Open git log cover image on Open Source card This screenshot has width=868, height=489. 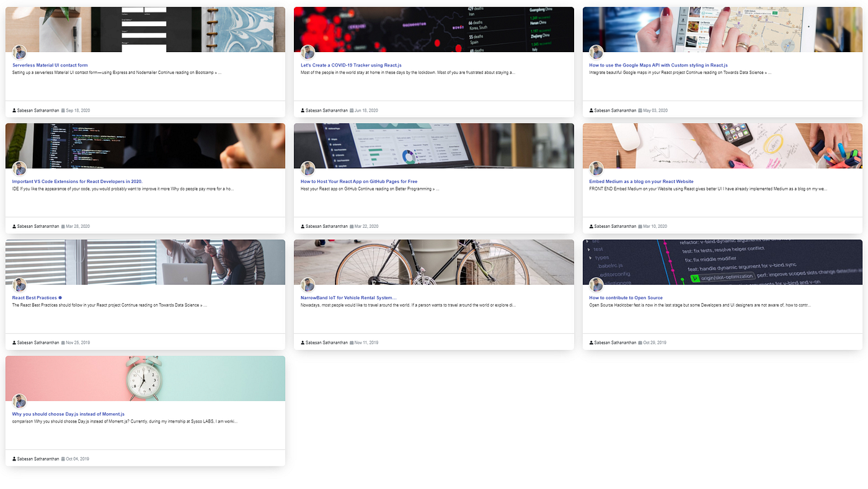tap(722, 262)
